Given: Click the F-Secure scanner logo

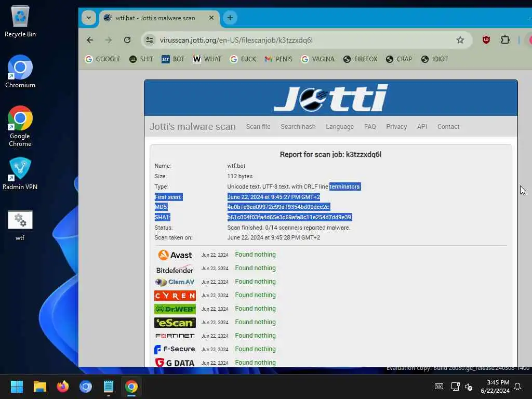Looking at the screenshot, I should pyautogui.click(x=175, y=349).
